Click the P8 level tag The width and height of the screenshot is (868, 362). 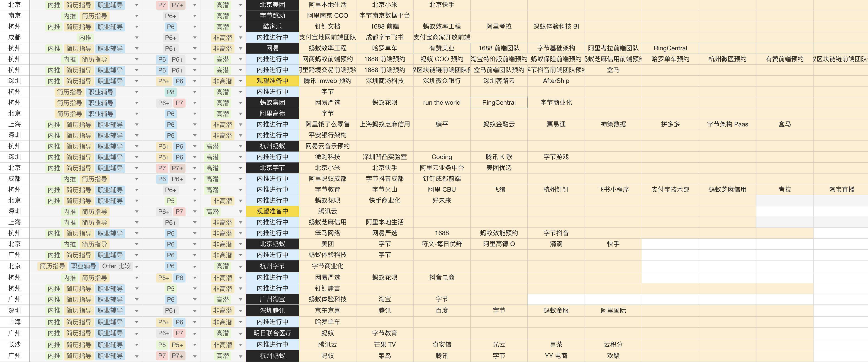pyautogui.click(x=171, y=92)
